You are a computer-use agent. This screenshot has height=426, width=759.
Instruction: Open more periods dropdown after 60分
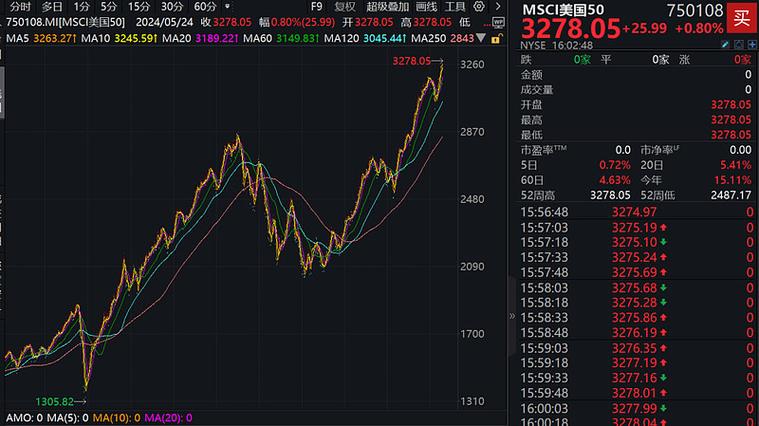(x=228, y=6)
